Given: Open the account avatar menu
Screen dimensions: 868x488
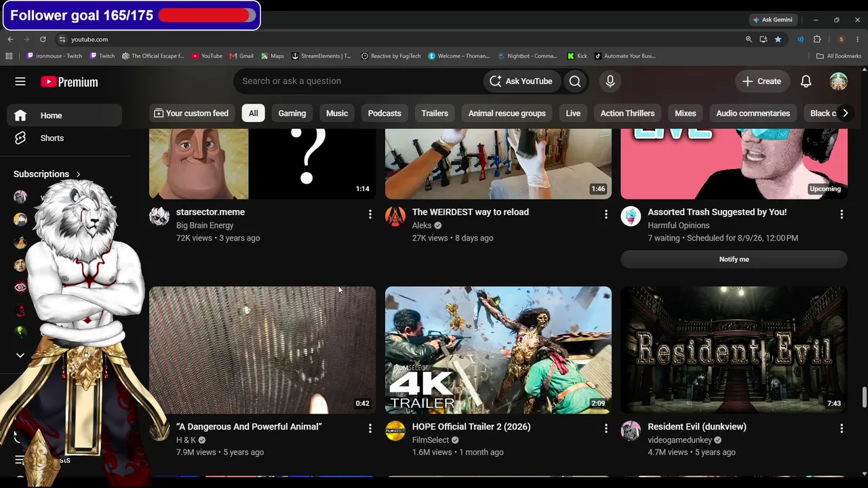Looking at the screenshot, I should click(x=839, y=81).
